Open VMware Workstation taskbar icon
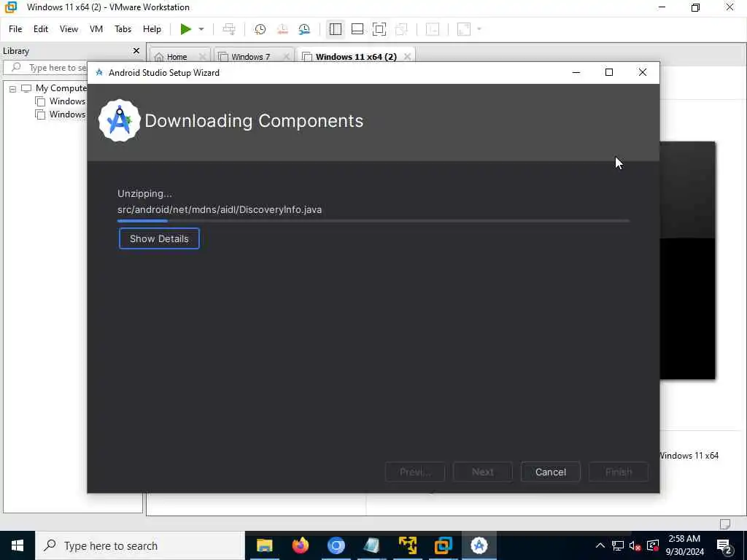 pyautogui.click(x=443, y=545)
